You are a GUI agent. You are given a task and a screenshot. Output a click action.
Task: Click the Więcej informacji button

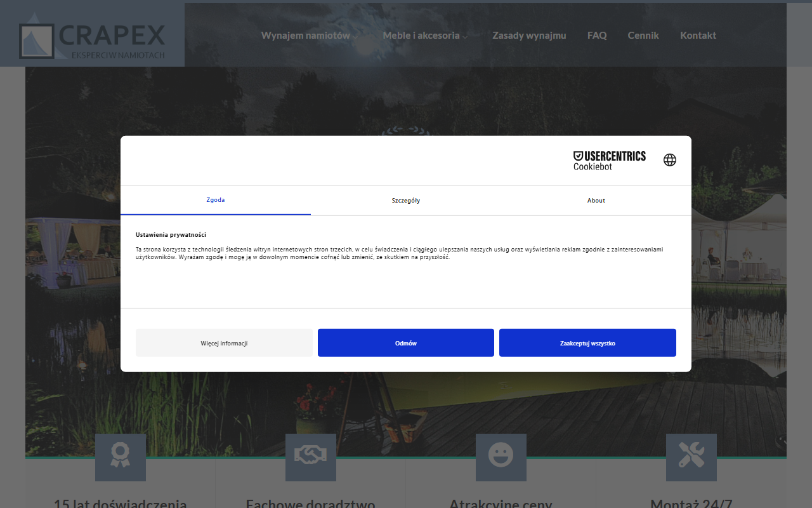tap(224, 343)
